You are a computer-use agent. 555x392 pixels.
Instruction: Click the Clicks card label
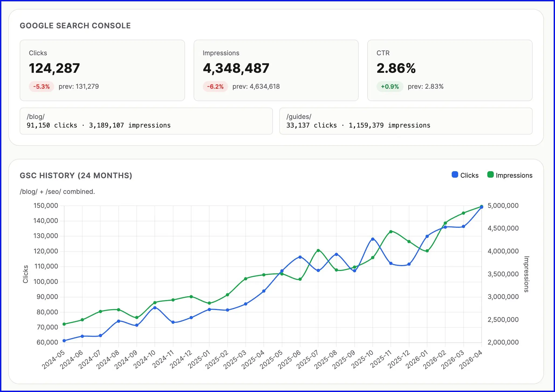point(38,53)
